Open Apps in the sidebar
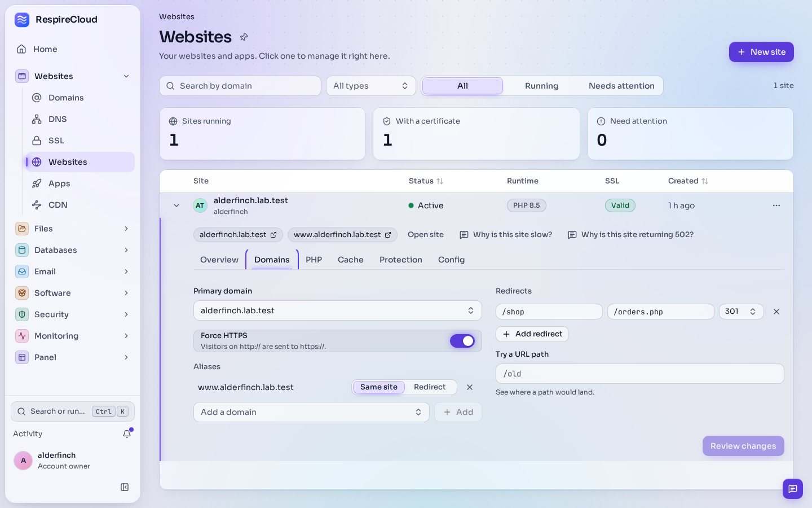The image size is (812, 508). [80, 183]
